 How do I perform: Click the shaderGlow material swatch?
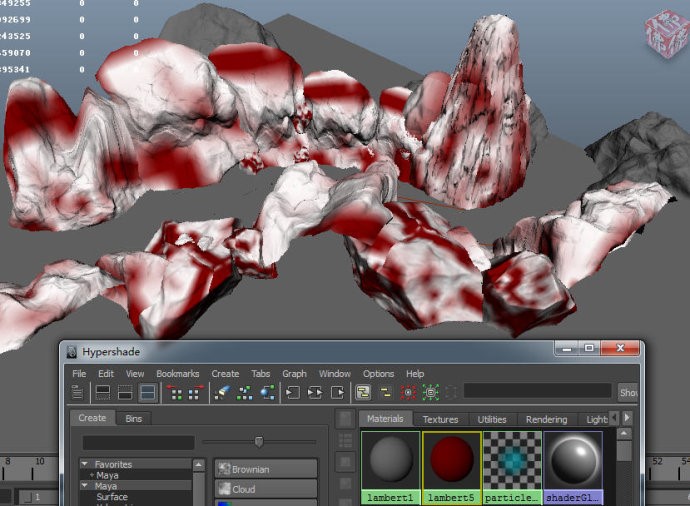pos(573,461)
